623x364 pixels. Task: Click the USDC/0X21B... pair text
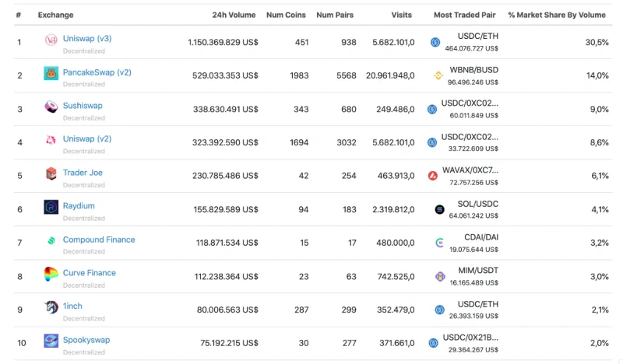[x=470, y=338]
